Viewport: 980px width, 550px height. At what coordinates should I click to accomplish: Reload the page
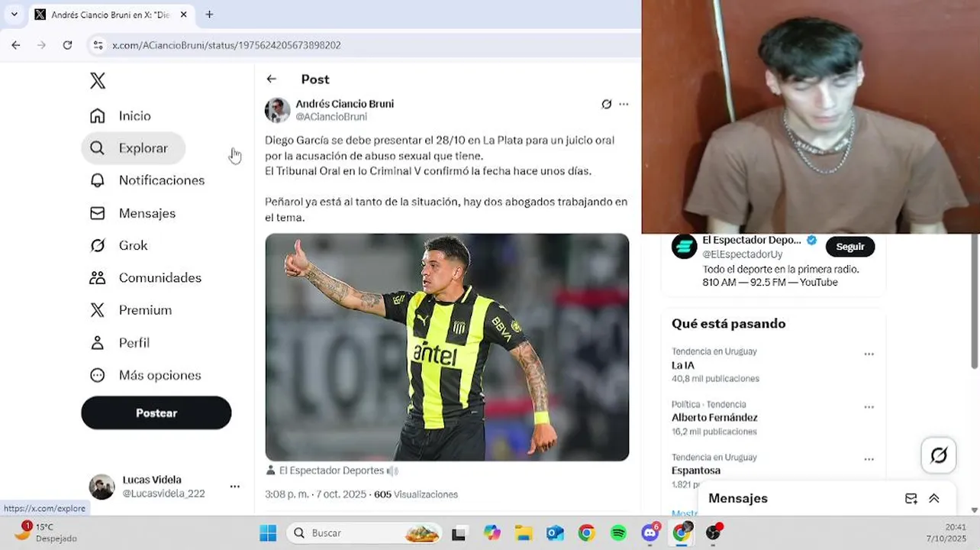pos(67,45)
